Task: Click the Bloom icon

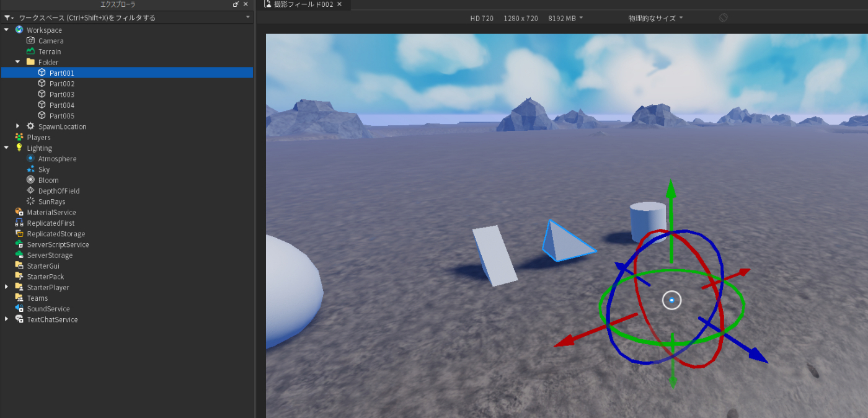Action: [x=30, y=180]
